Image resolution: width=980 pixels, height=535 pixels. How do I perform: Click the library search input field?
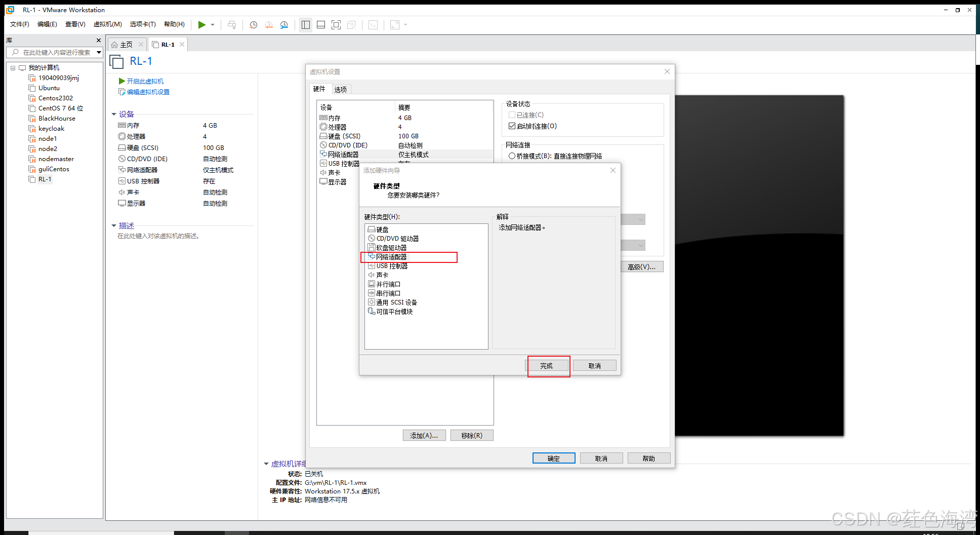coord(55,52)
